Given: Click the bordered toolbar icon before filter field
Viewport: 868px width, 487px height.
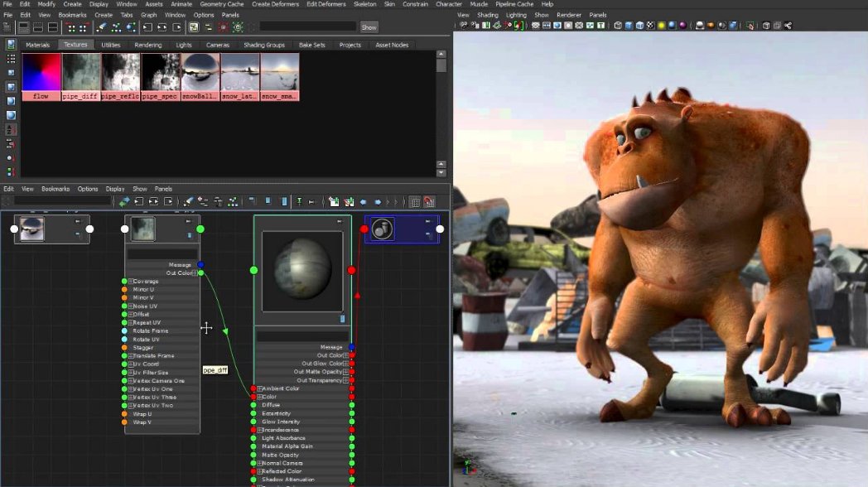Looking at the screenshot, I should pyautogui.click(x=194, y=27).
